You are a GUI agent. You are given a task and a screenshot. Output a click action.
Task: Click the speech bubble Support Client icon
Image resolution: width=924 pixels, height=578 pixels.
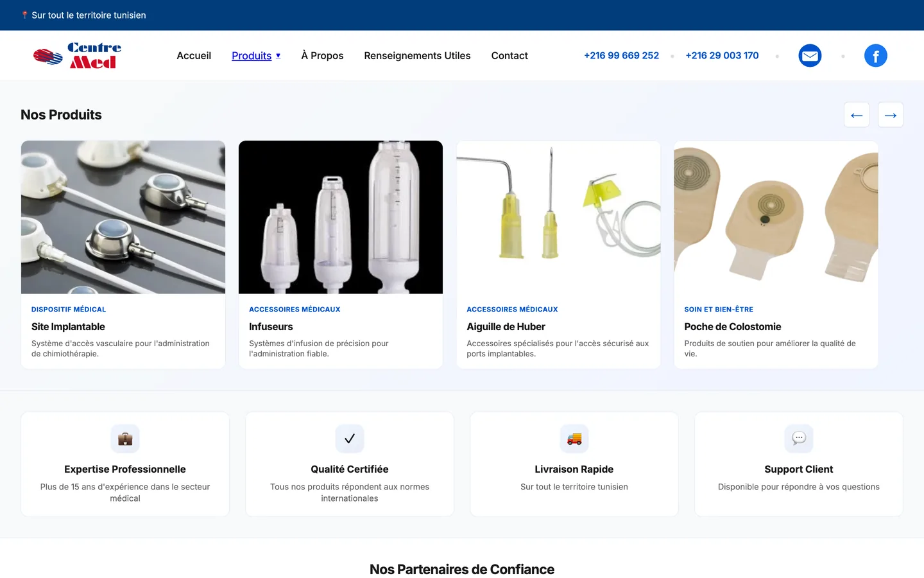coord(799,439)
